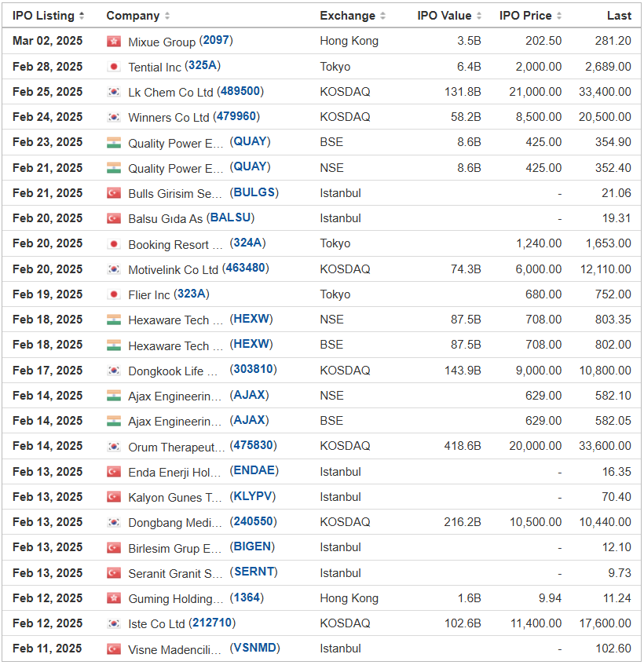Open Motivelink Co Ltd link

click(173, 270)
